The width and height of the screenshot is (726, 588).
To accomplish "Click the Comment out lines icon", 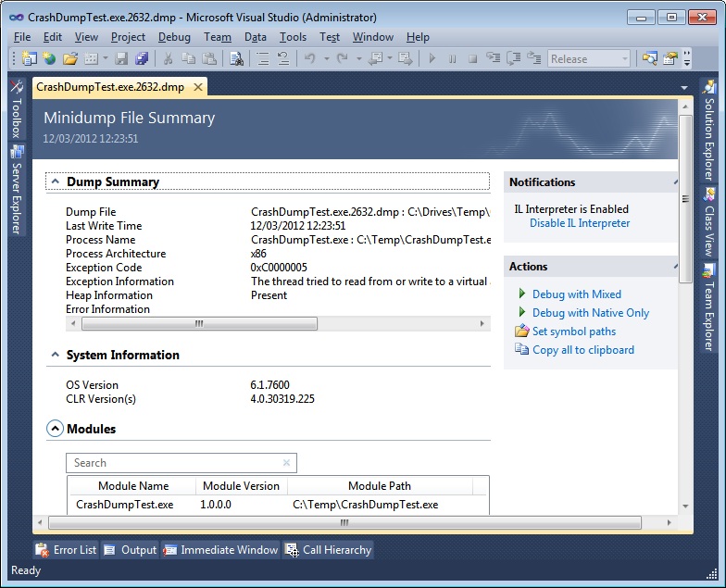I will click(263, 59).
